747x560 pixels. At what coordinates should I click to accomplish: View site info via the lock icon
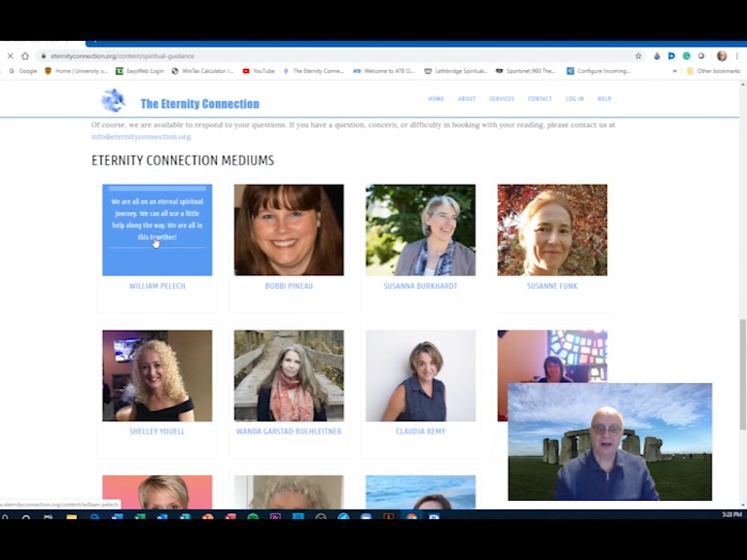pos(44,56)
